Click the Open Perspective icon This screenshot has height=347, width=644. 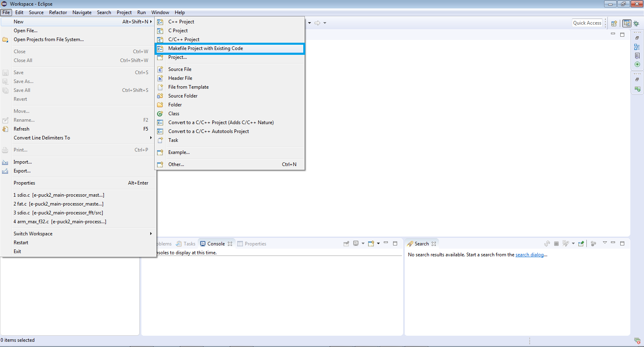point(614,23)
